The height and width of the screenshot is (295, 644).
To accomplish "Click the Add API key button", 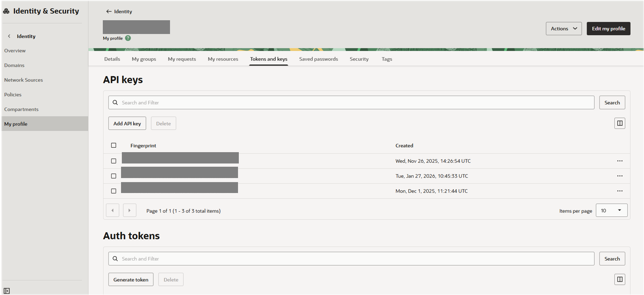I will click(127, 123).
